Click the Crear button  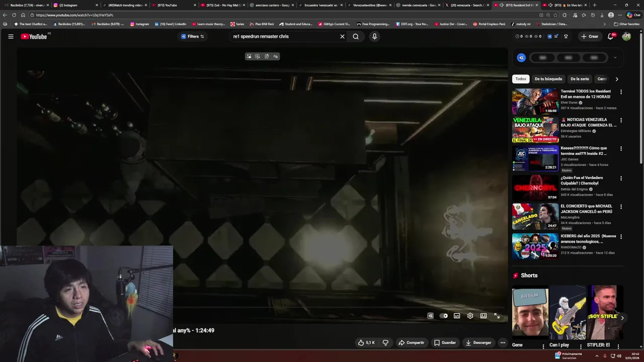tap(589, 36)
